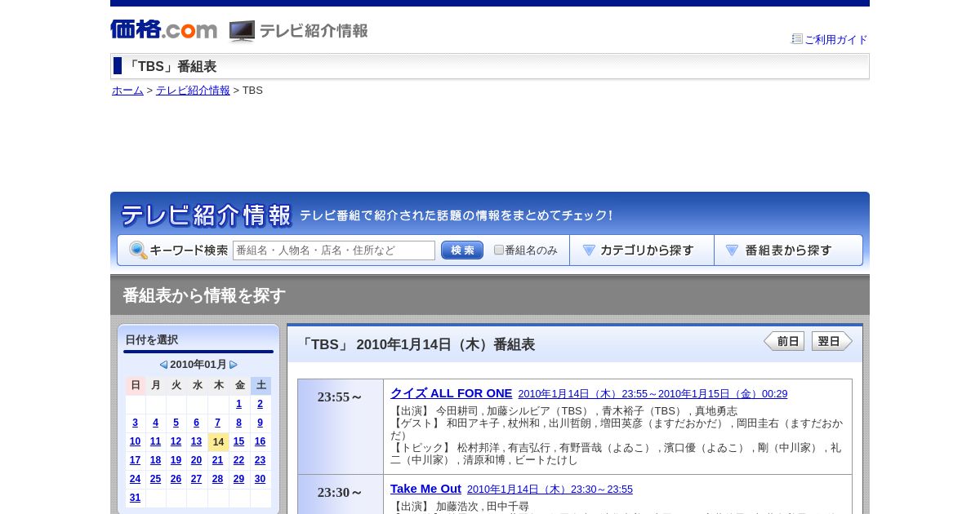Click highlighted date 14 in calendar
This screenshot has height=514, width=980.
pos(218,442)
